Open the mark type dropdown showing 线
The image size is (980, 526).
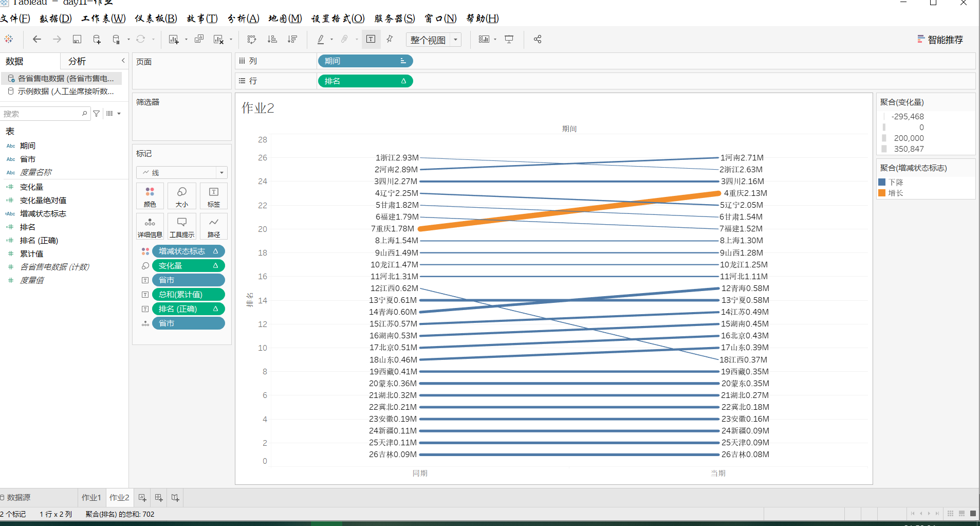pyautogui.click(x=181, y=172)
